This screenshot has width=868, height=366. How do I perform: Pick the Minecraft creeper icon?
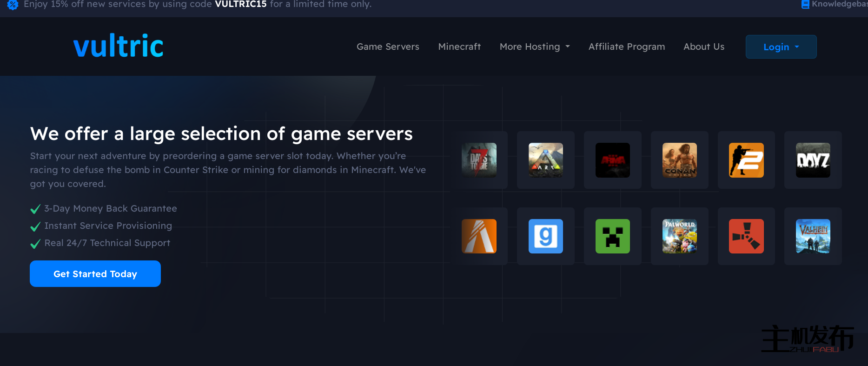[612, 236]
